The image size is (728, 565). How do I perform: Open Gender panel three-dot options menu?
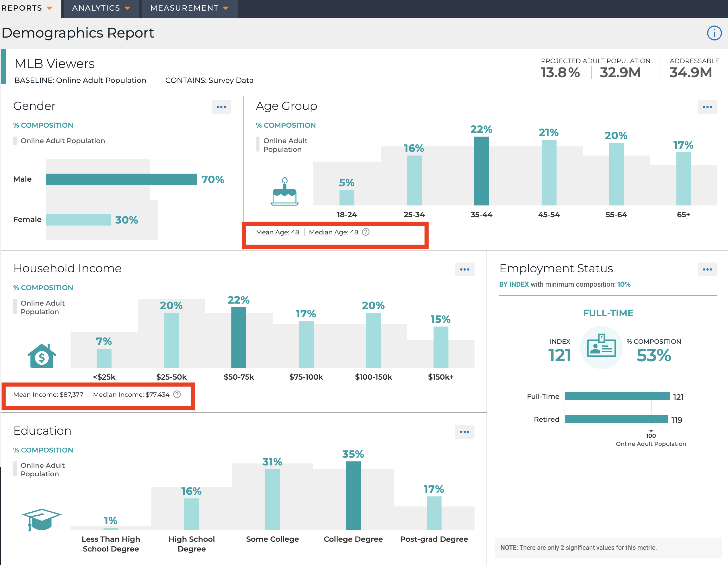(x=221, y=107)
